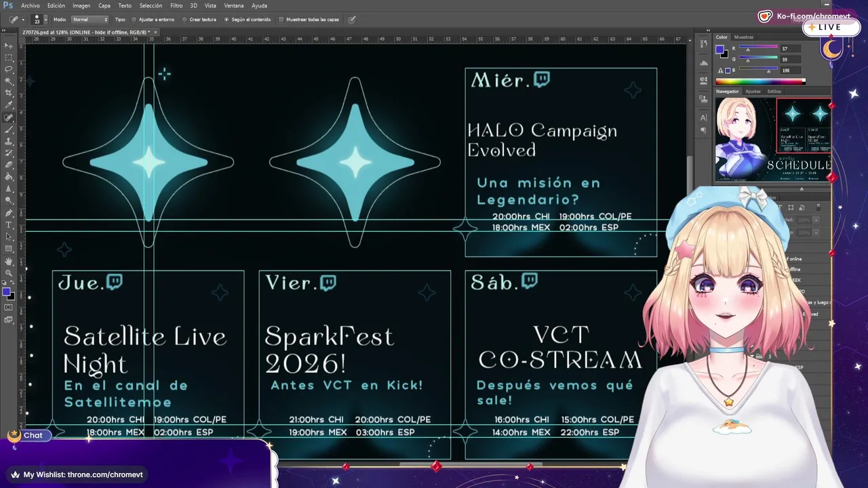Open the Edición menu
868x488 pixels.
coord(56,5)
